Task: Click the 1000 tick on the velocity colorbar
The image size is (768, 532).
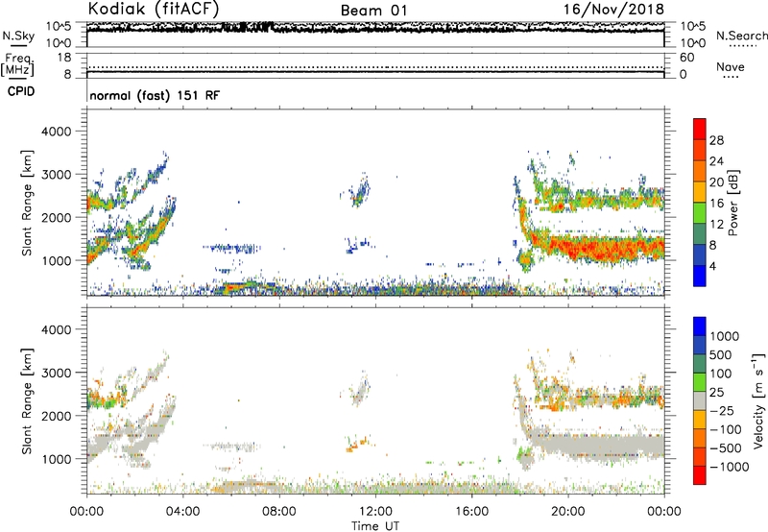Action: tap(724, 336)
